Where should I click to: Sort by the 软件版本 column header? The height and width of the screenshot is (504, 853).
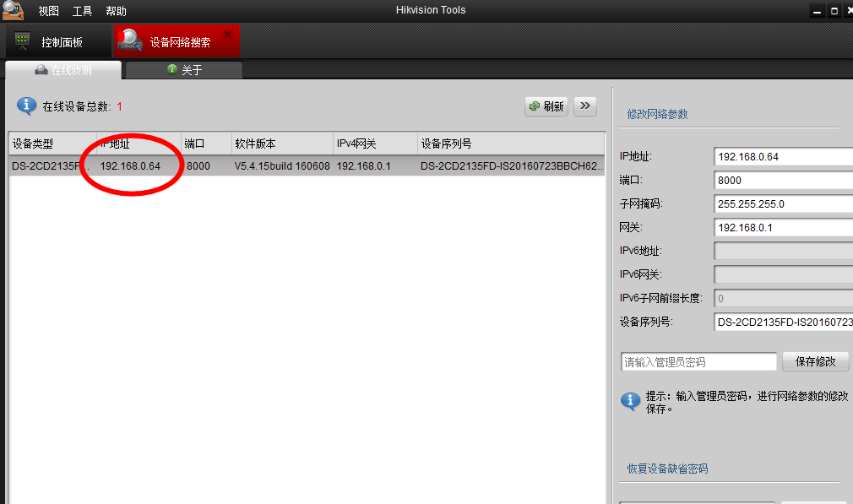(x=282, y=144)
